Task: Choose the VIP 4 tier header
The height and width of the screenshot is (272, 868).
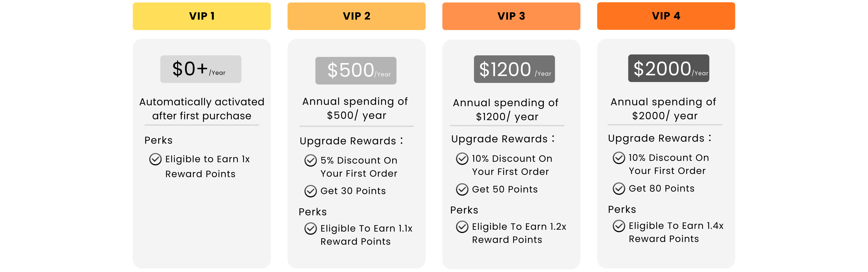Action: (666, 16)
